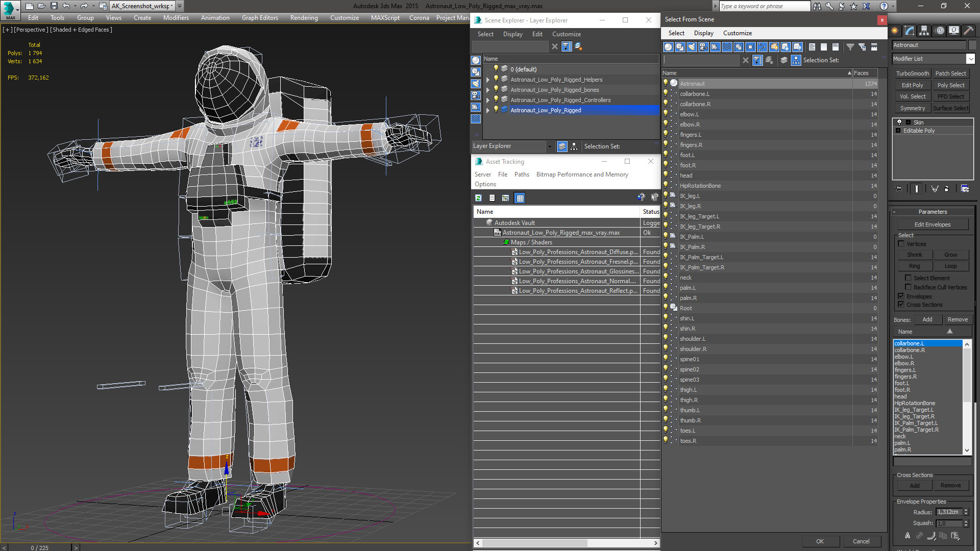Viewport: 980px width, 551px height.
Task: Uncheck Envelopes checkbox
Action: pos(901,296)
